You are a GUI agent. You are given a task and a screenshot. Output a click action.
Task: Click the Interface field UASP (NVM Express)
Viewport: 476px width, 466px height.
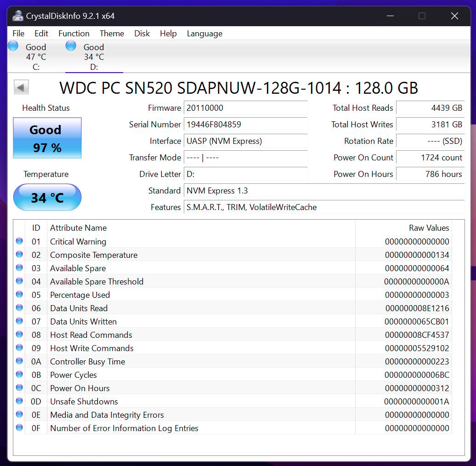pyautogui.click(x=245, y=141)
